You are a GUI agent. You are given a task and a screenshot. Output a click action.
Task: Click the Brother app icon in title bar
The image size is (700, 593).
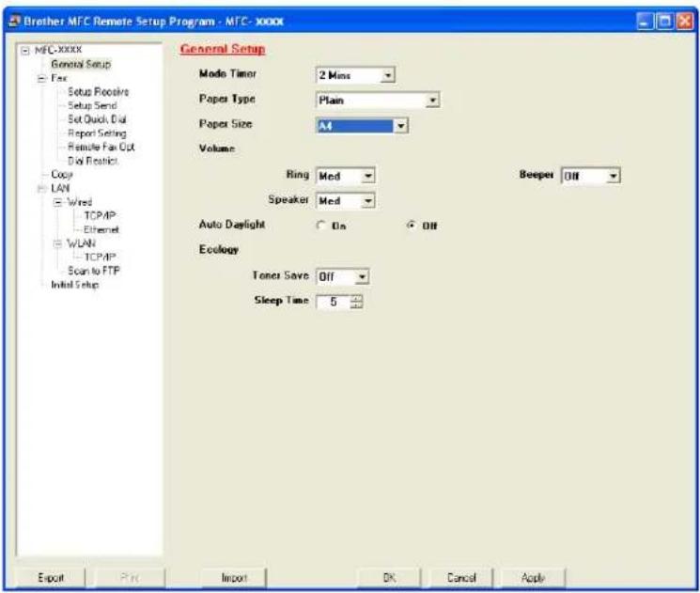[x=15, y=21]
